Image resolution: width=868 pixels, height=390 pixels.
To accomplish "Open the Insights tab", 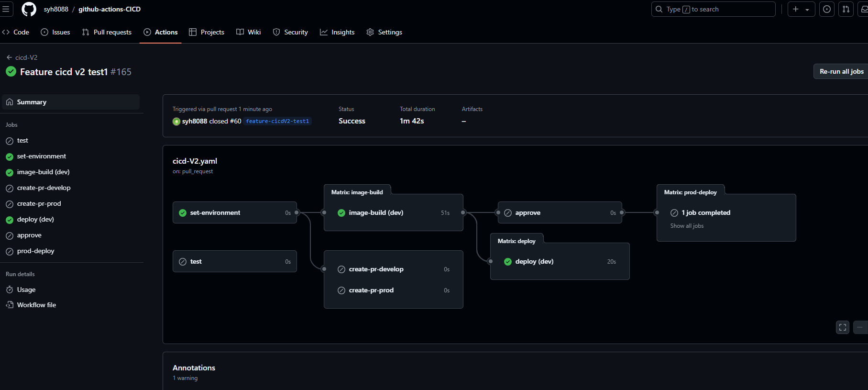I will click(x=337, y=32).
